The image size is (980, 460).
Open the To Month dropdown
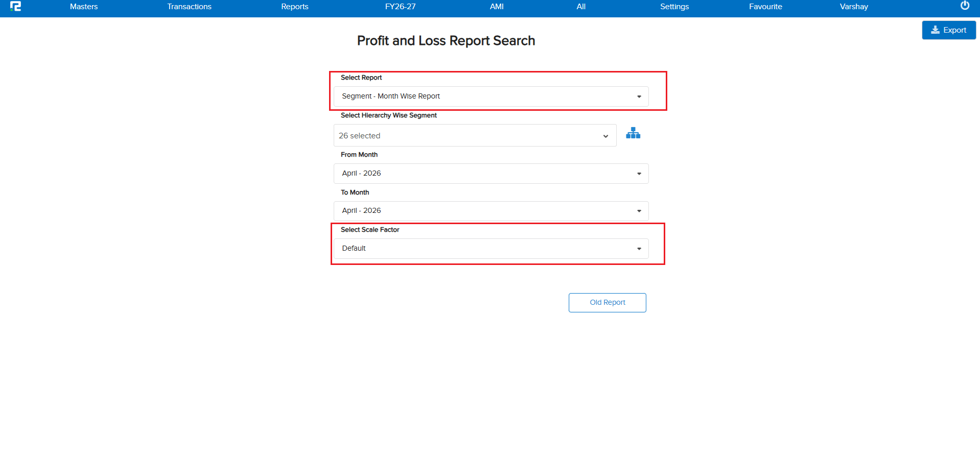click(x=491, y=211)
